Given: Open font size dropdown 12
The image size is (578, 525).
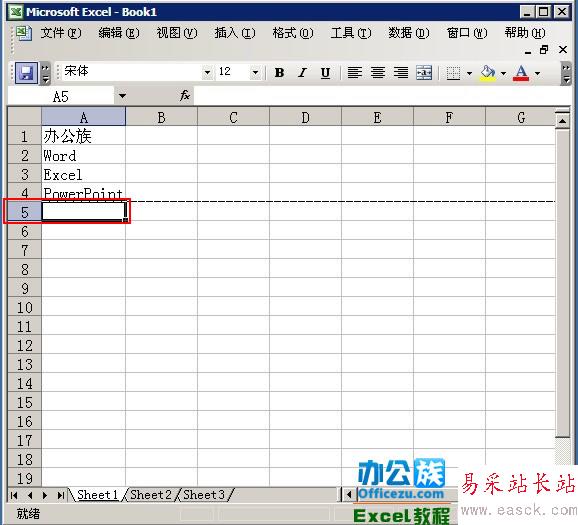Looking at the screenshot, I should [255, 72].
